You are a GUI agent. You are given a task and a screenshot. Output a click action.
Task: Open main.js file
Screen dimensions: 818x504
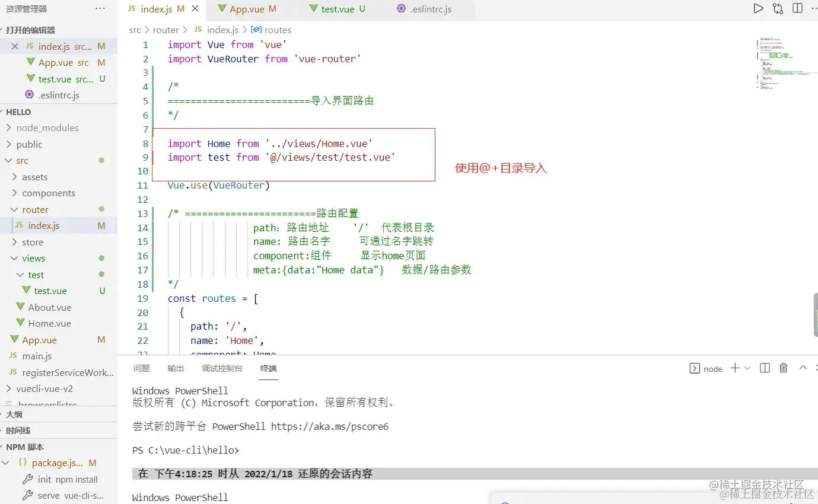(37, 356)
